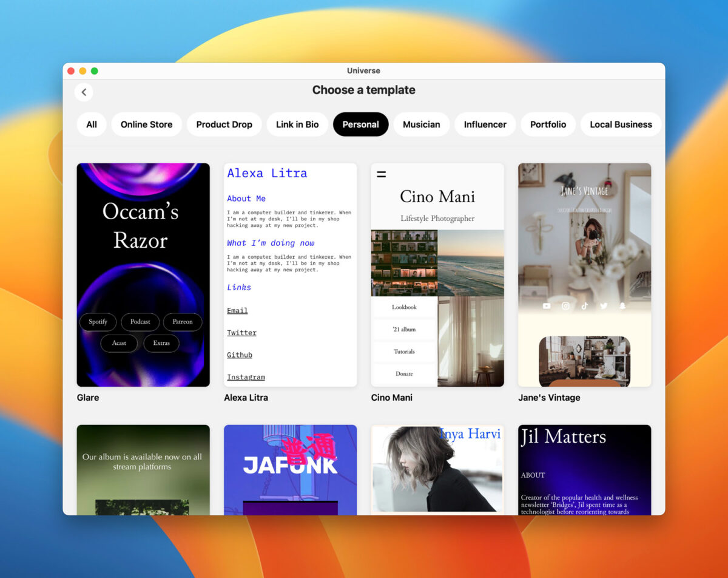Open the Link in Bio category
Screen dimensions: 728x578
point(297,124)
